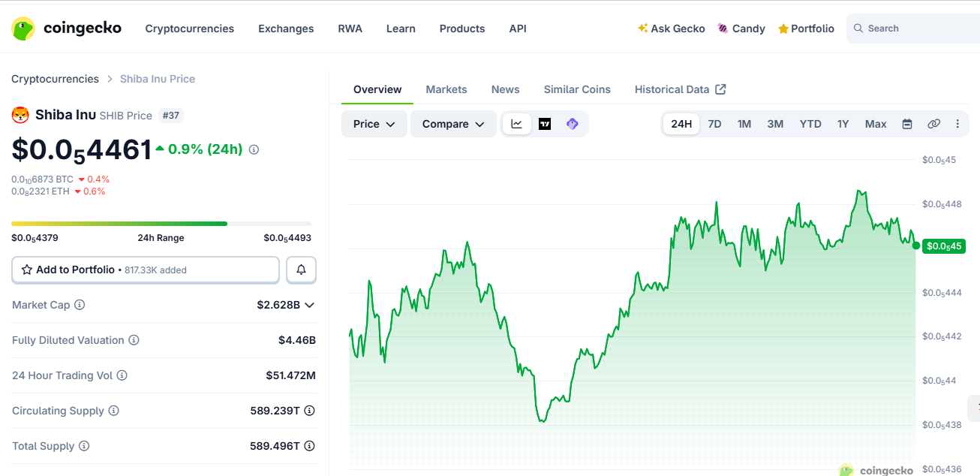Image resolution: width=980 pixels, height=476 pixels.
Task: Switch to the Similar Coins tab
Action: (x=577, y=89)
